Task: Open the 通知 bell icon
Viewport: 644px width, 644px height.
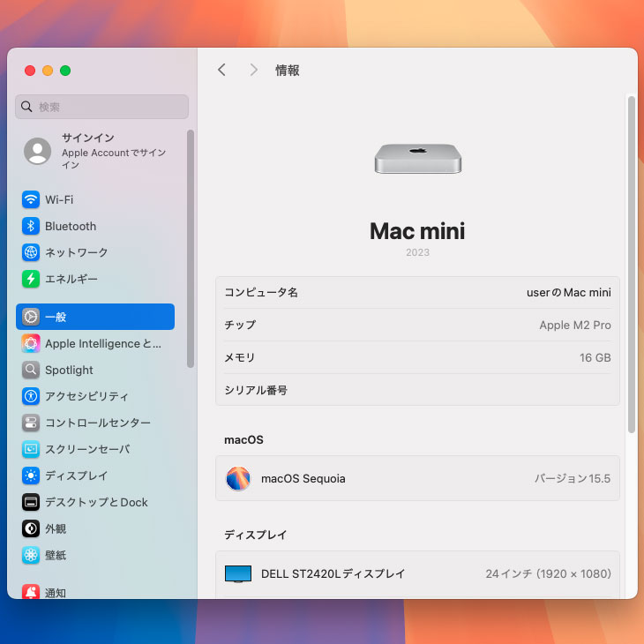Action: coord(31,591)
